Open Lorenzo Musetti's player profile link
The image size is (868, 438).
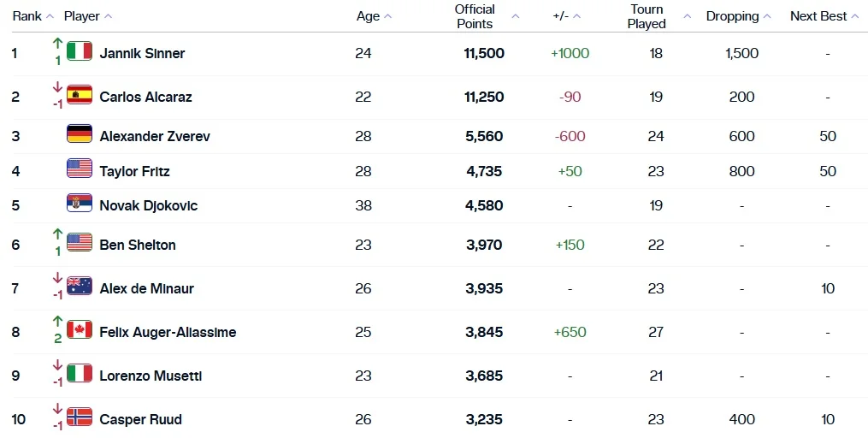pos(151,376)
